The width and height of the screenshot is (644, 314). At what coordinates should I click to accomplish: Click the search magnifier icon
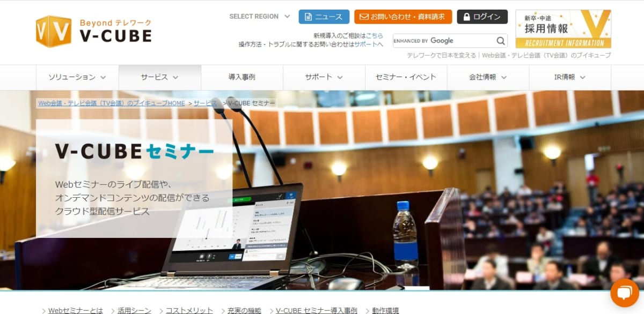[500, 41]
